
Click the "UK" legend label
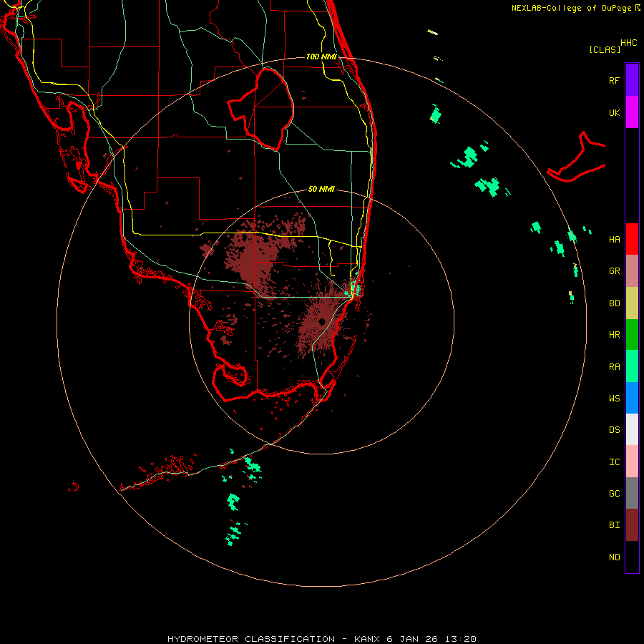point(614,112)
